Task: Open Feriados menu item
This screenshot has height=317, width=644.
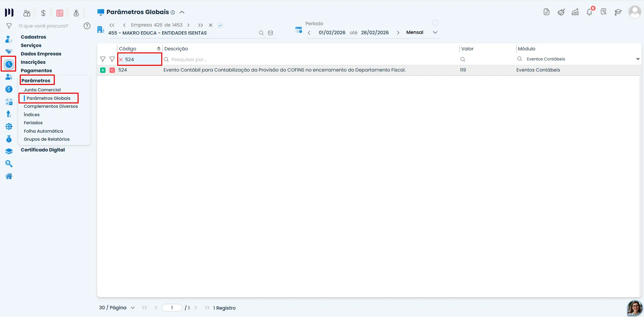Action: pos(33,123)
